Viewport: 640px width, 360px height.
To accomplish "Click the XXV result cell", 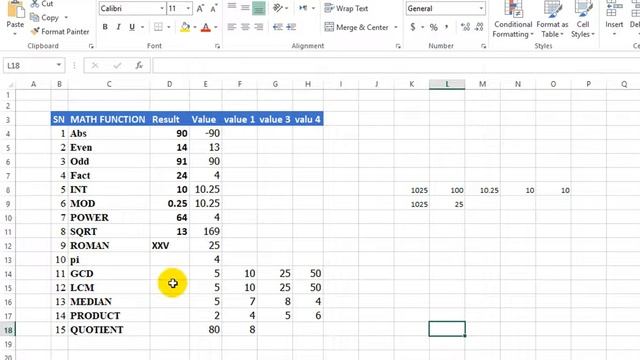I will click(x=169, y=246).
